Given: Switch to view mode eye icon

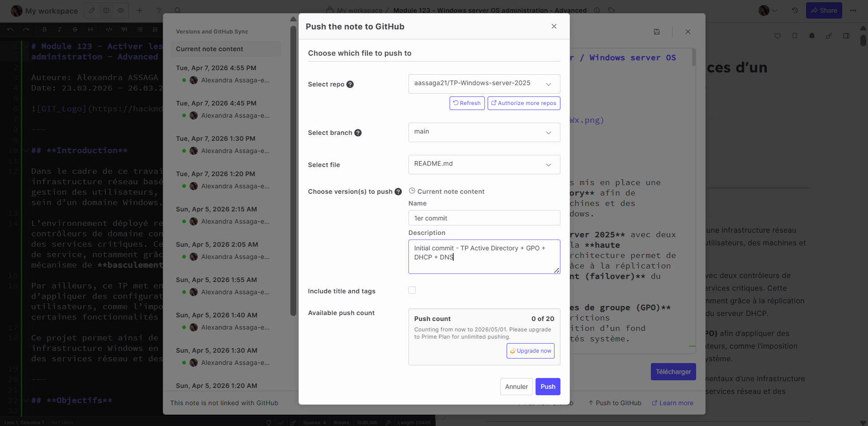Looking at the screenshot, I should tap(121, 10).
